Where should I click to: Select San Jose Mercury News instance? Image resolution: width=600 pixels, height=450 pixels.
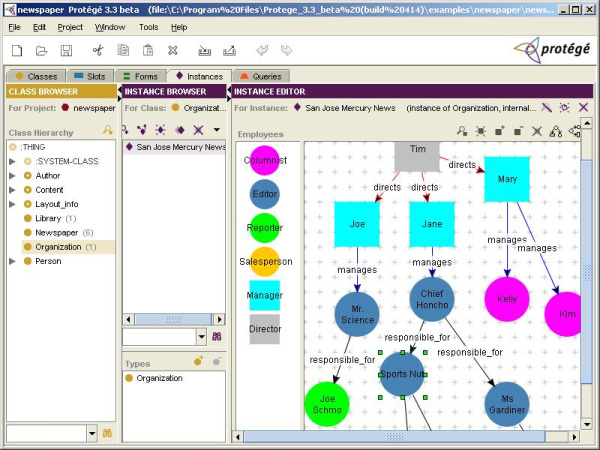tap(180, 147)
